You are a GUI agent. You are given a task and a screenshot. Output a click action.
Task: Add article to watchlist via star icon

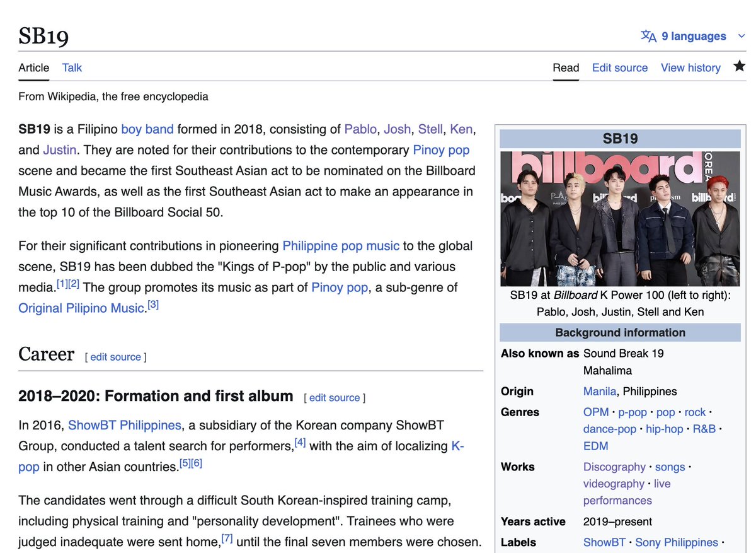coord(739,65)
